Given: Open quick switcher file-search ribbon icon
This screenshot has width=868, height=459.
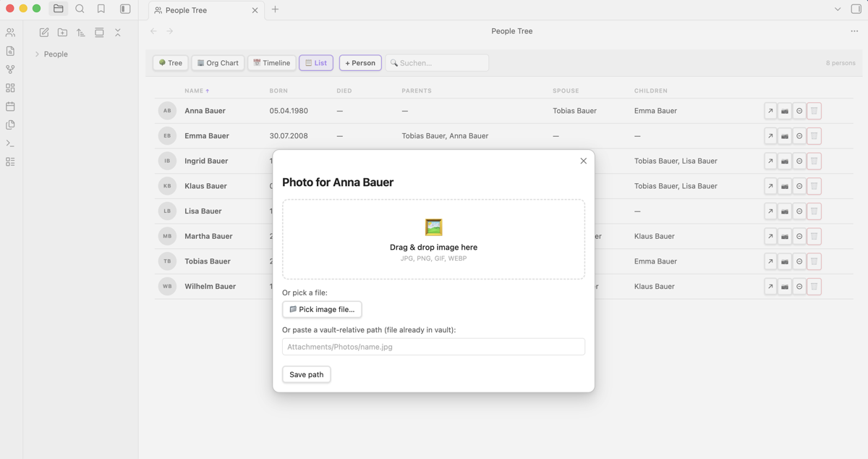Looking at the screenshot, I should point(10,51).
